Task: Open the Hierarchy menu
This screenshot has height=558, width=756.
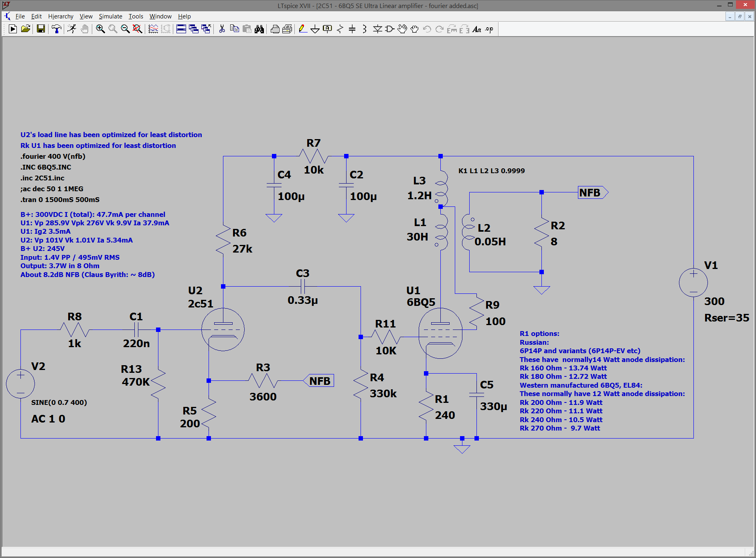Action: click(x=61, y=16)
